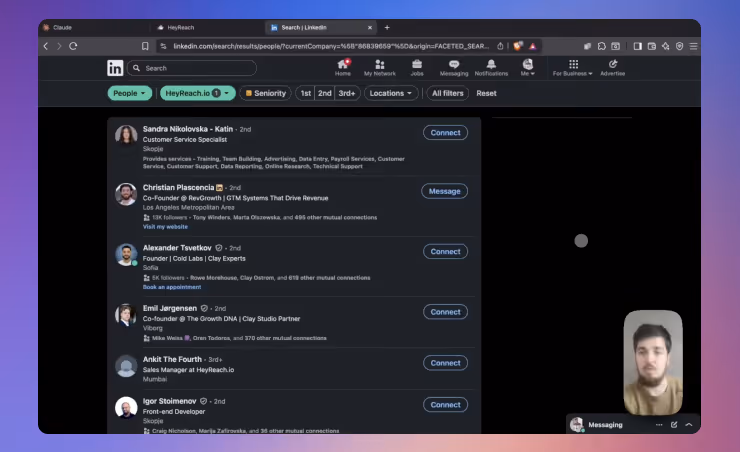
Task: Click the bookmark icon in toolbar
Action: [145, 46]
